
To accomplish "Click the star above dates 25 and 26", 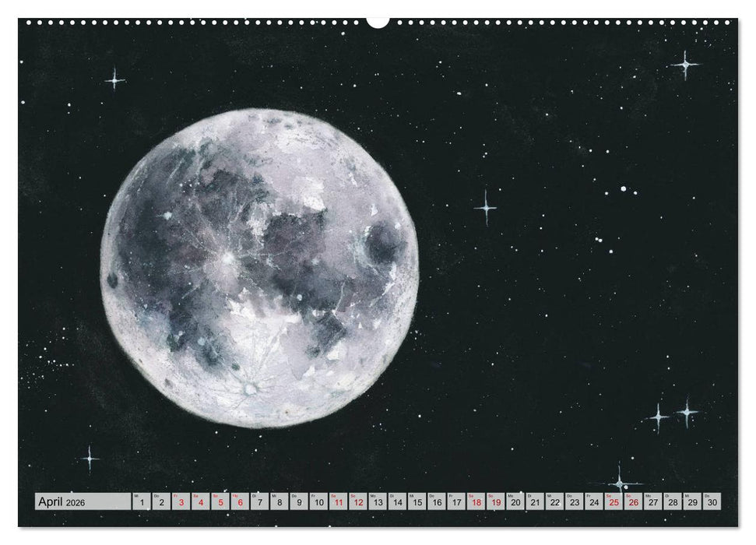I will tap(620, 478).
